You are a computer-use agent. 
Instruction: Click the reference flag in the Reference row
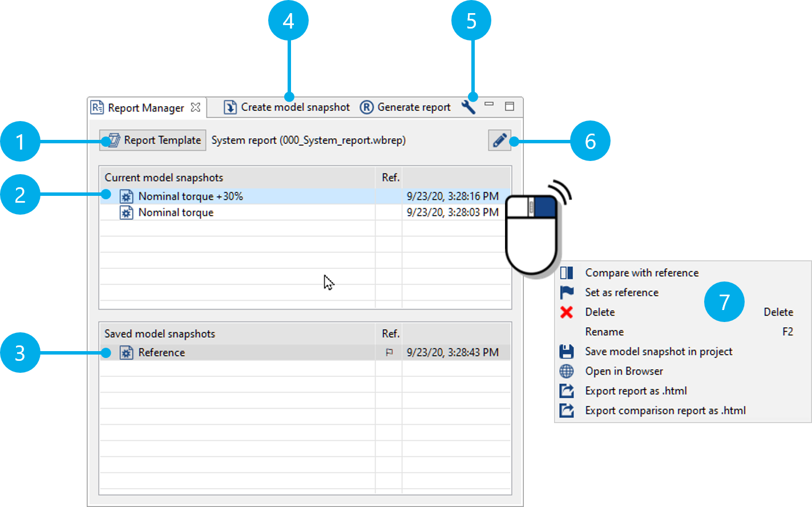(389, 353)
